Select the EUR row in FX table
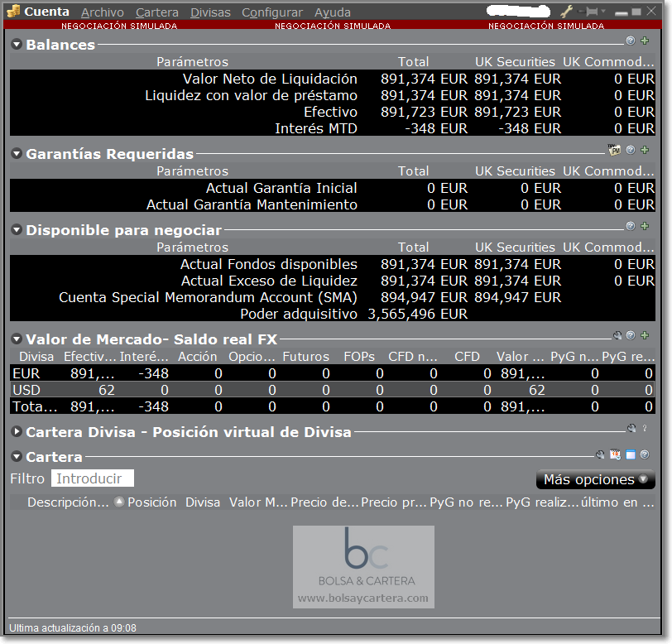 tap(332, 373)
